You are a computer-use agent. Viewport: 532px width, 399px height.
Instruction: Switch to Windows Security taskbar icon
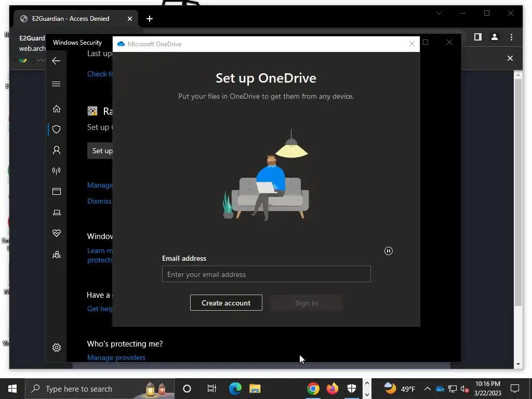pos(352,389)
